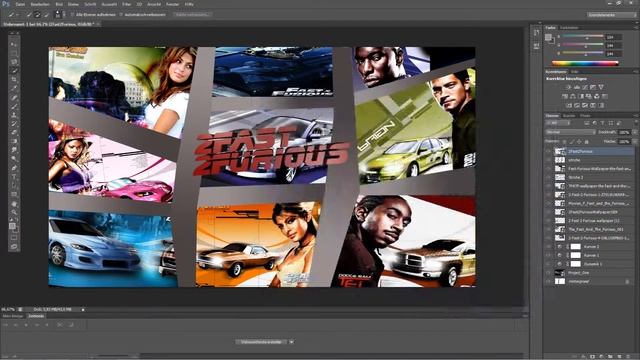Image resolution: width=640 pixels, height=360 pixels.
Task: Toggle visibility of Kurven 2 layer
Action: tap(549, 247)
